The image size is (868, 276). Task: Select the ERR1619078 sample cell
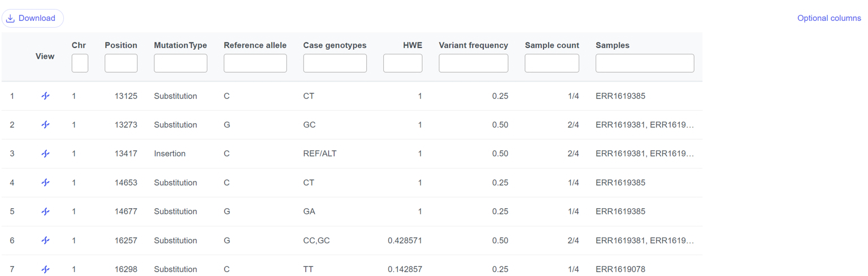coord(620,269)
